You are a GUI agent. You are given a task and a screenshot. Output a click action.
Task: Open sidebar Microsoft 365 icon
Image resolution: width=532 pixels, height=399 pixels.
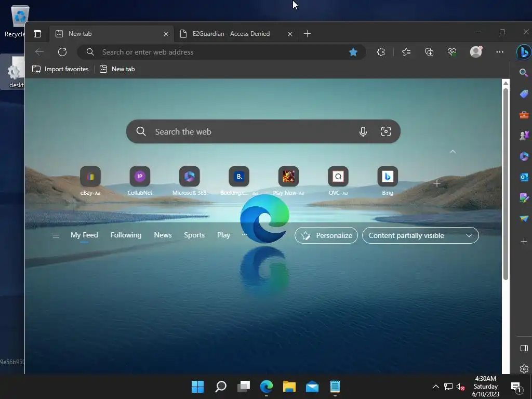point(524,156)
